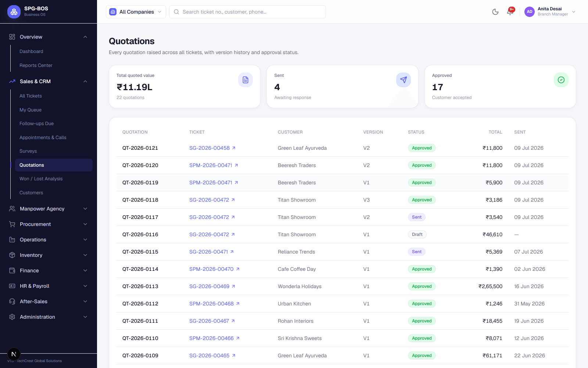Click the check circle icon in Approved card
Image resolution: width=588 pixels, height=368 pixels.
click(x=561, y=80)
